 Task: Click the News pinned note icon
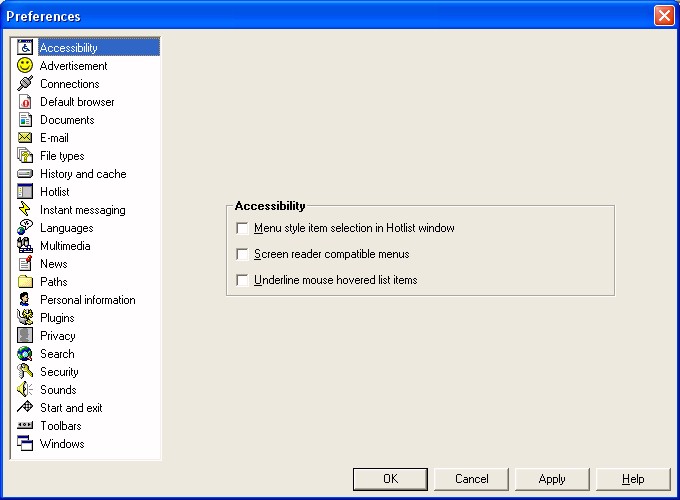pyautogui.click(x=25, y=263)
